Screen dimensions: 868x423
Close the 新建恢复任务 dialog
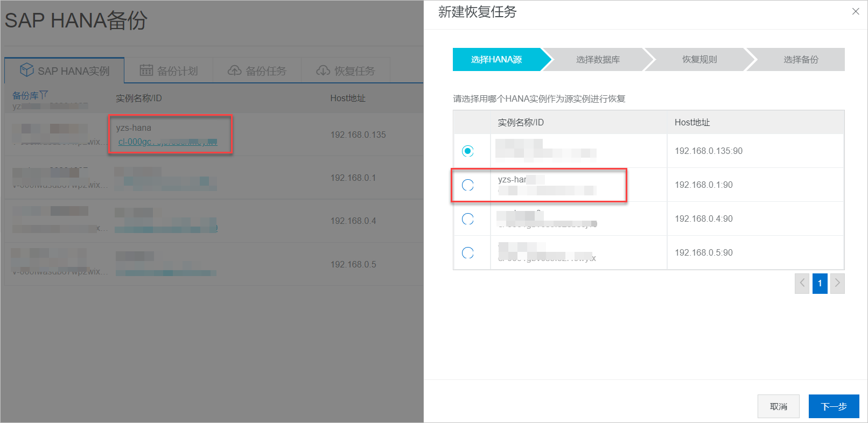point(856,11)
